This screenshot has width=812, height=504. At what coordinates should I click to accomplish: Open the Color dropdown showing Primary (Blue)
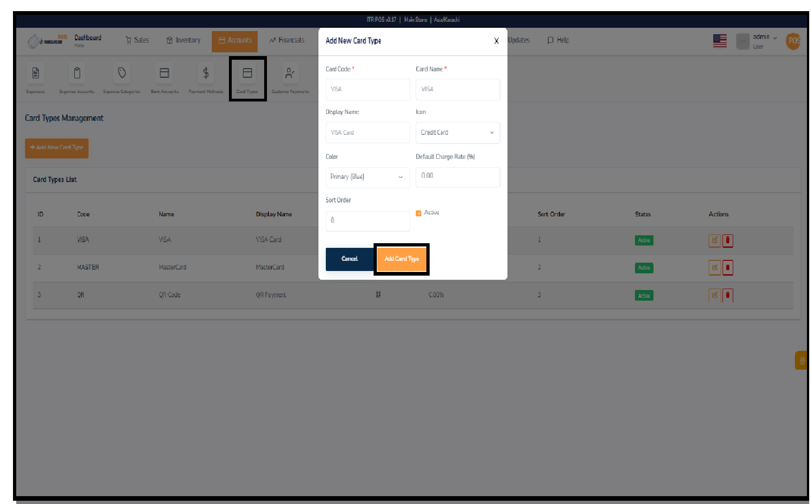(x=368, y=177)
